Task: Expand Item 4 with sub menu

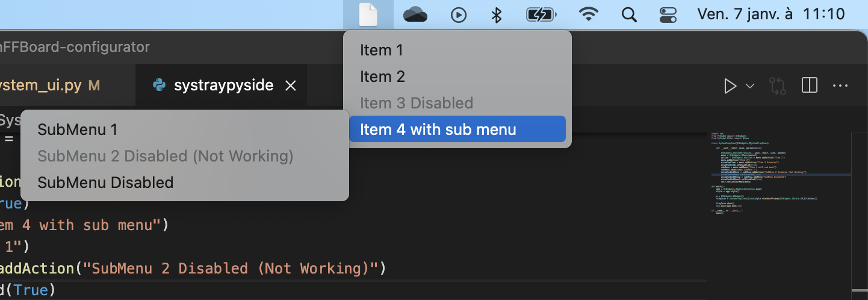Action: pos(457,129)
